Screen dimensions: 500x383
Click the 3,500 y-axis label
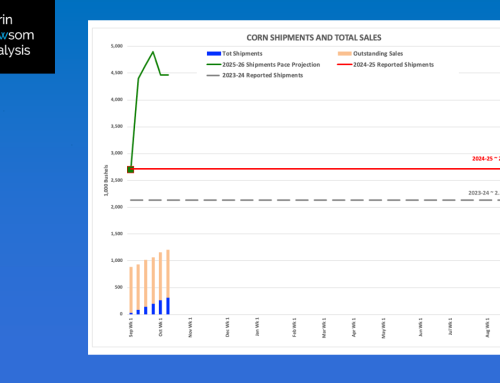pos(117,126)
